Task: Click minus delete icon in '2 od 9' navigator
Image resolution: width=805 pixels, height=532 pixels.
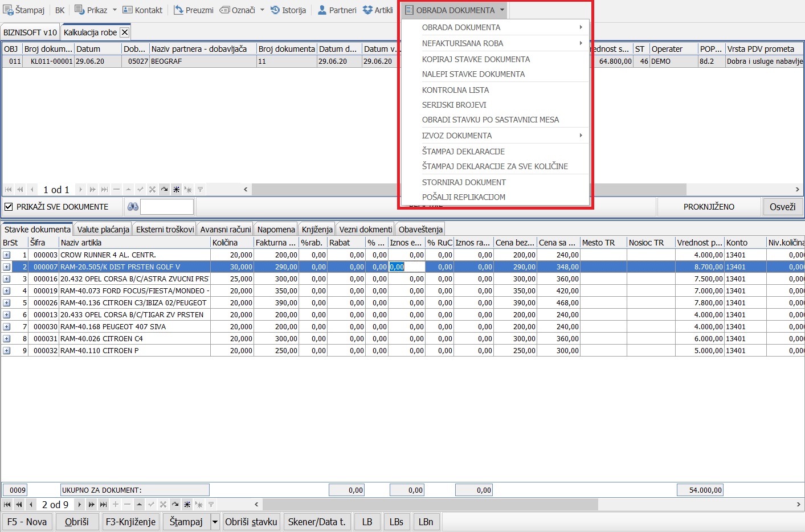Action: pyautogui.click(x=127, y=505)
